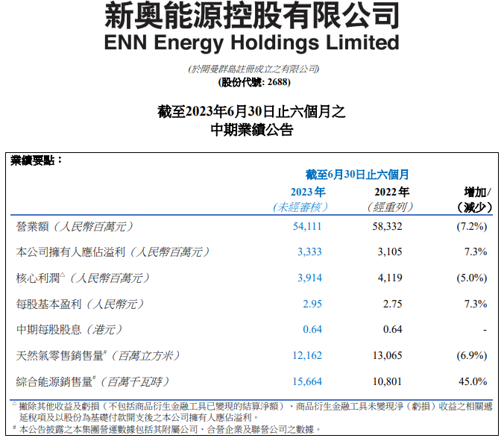This screenshot has width=504, height=447.
Task: Click the blue 2023 dividend value 0.64
Action: point(312,330)
